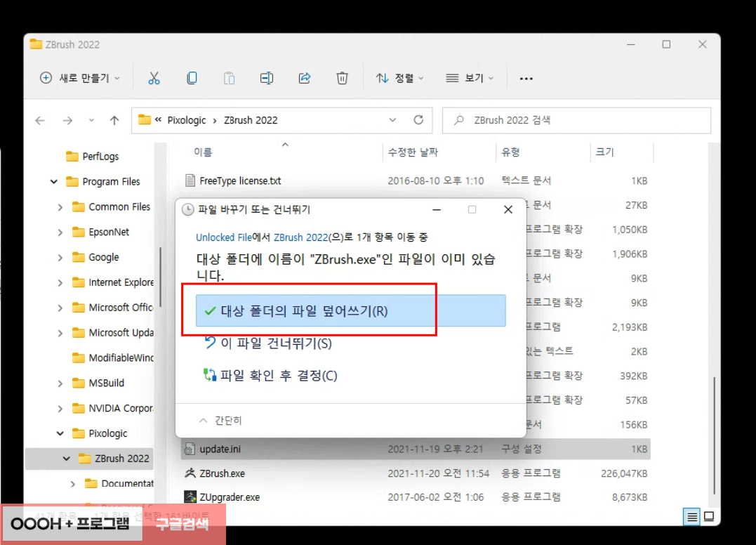This screenshot has width=756, height=545.
Task: Open New (새로 만들기) menu
Action: (79, 78)
